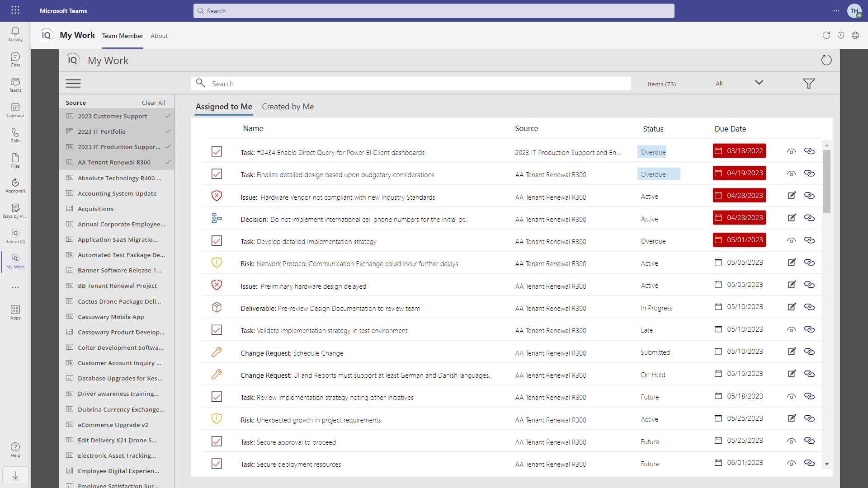Click the Teams global search bar
868x488 pixels.
pos(434,11)
